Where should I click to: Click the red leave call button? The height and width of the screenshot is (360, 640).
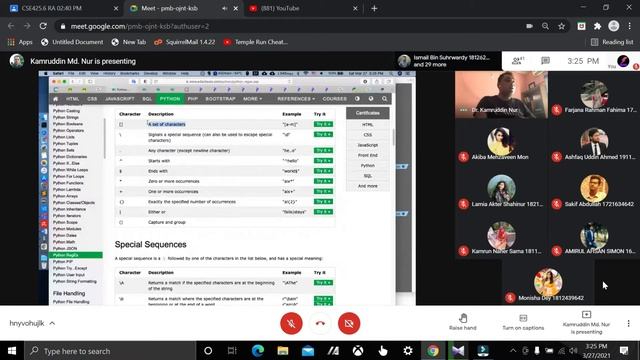pos(320,323)
